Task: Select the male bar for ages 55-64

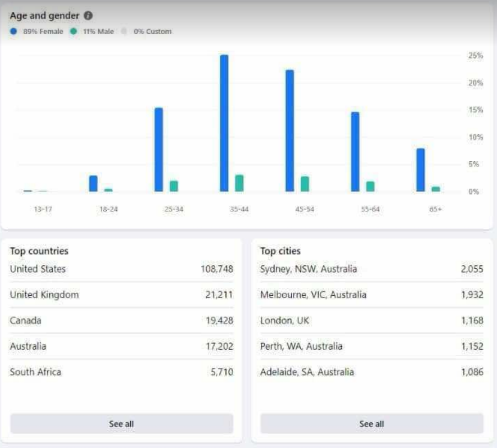Action: pyautogui.click(x=371, y=186)
